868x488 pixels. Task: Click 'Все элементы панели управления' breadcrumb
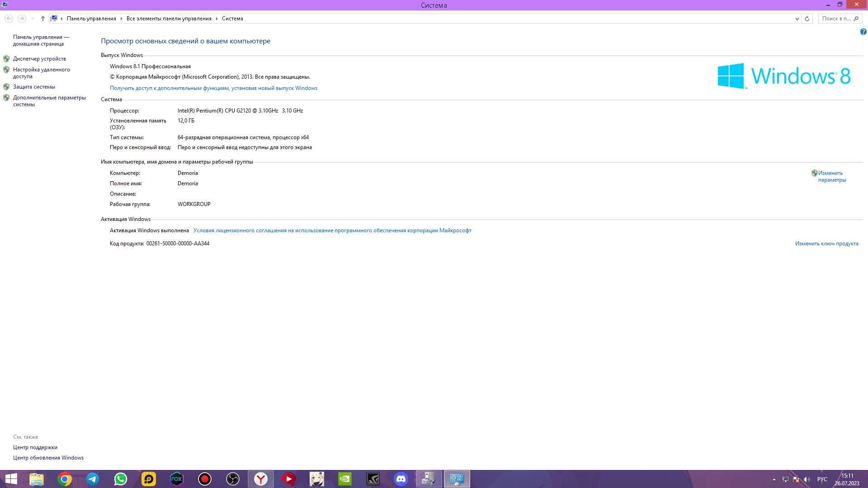(x=169, y=19)
